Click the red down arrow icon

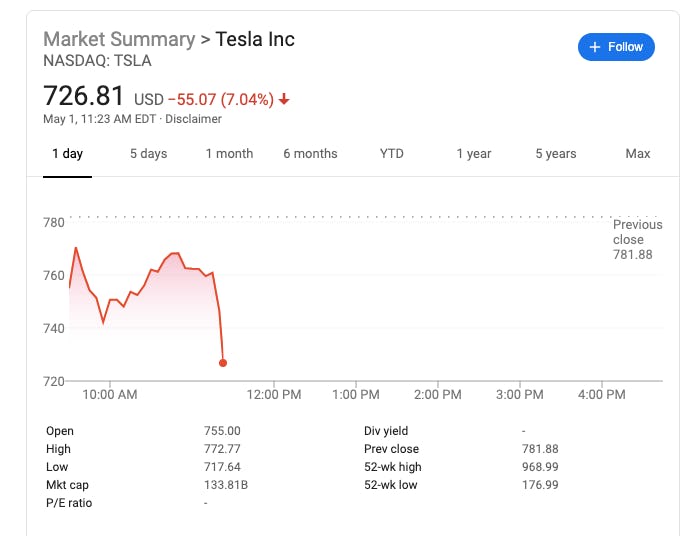click(x=284, y=99)
